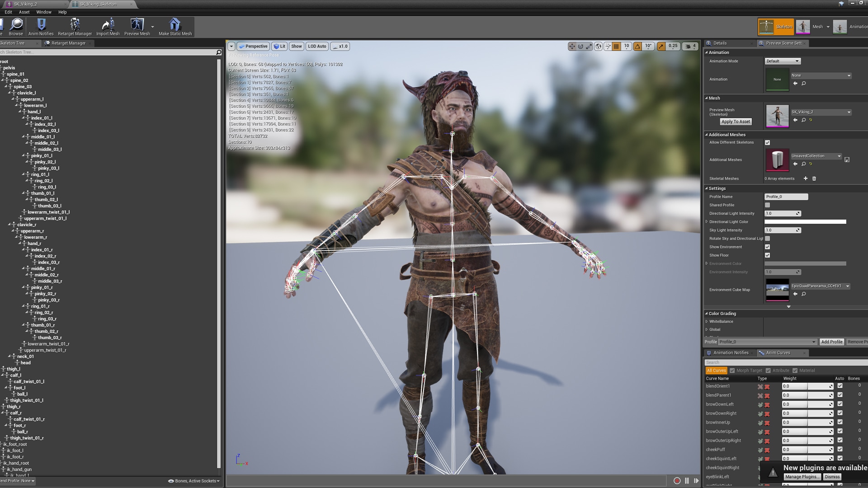
Task: Click the Add Profile button
Action: coord(831,342)
